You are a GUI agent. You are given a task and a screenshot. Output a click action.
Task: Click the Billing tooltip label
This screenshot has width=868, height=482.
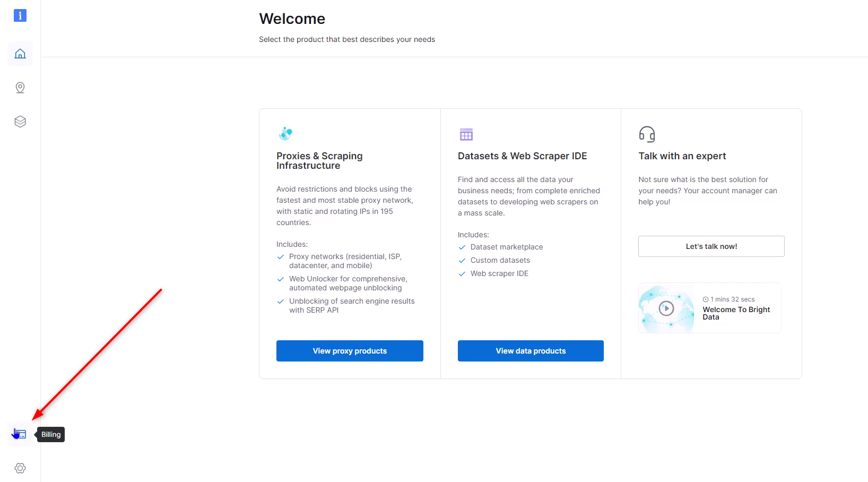coord(51,434)
